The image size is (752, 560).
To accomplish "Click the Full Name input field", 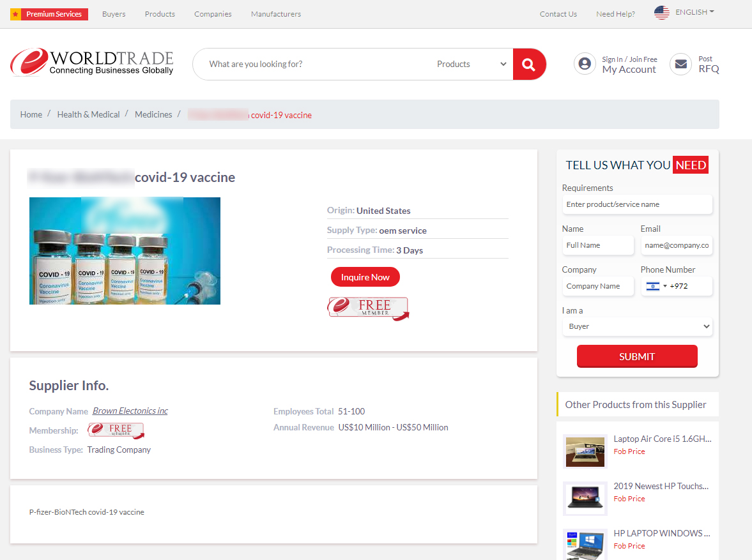I will click(x=597, y=245).
